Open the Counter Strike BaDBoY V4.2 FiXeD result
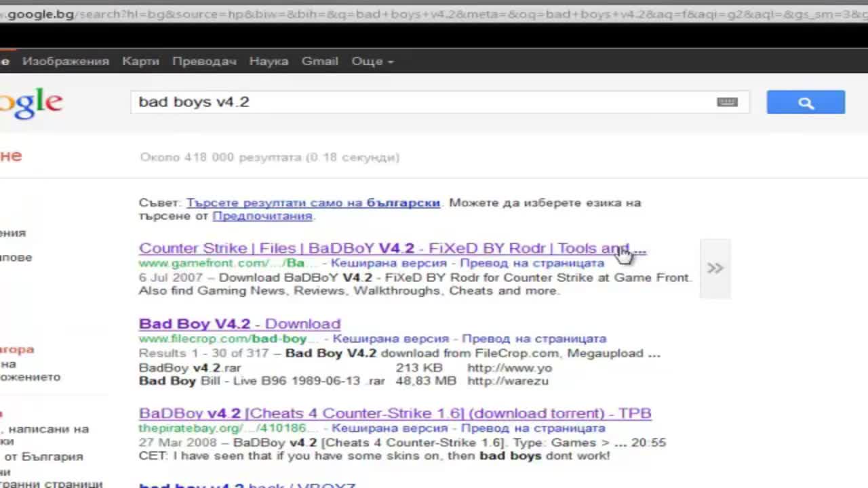The width and height of the screenshot is (868, 488). coord(393,248)
